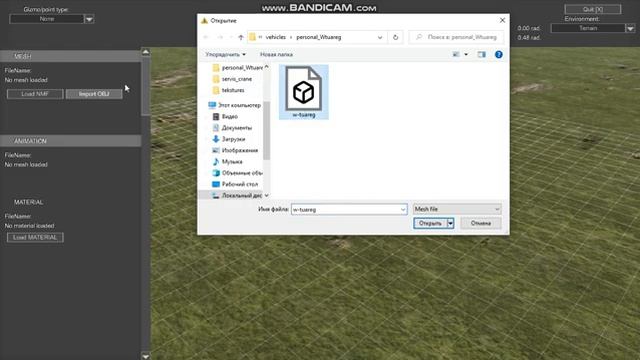This screenshot has height=360, width=640.
Task: Open view options dropdown arrow
Action: click(466, 54)
